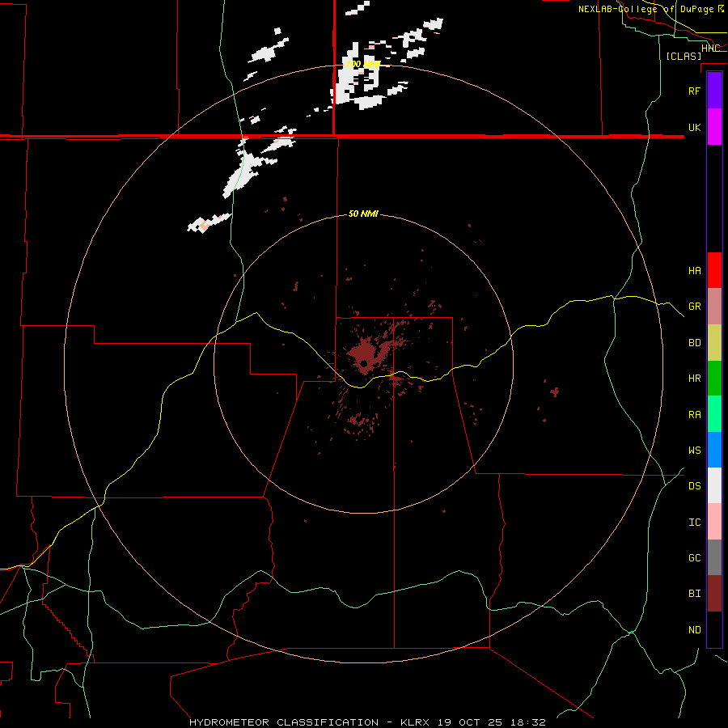This screenshot has width=728, height=728.
Task: Click the ND legend label
Action: 694,629
